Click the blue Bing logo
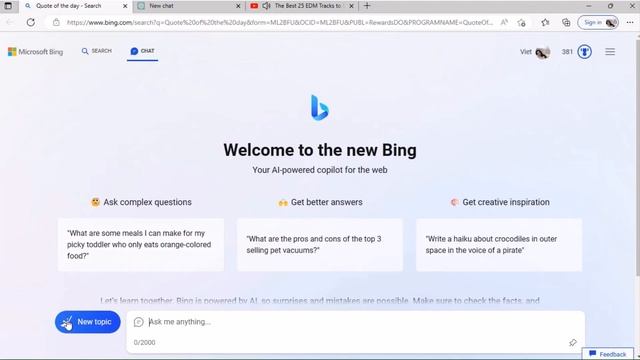 point(320,108)
